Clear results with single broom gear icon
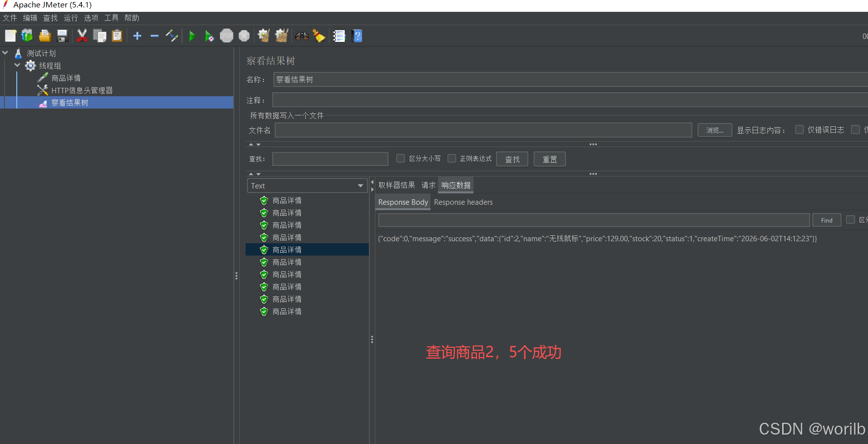This screenshot has width=868, height=444. click(264, 36)
